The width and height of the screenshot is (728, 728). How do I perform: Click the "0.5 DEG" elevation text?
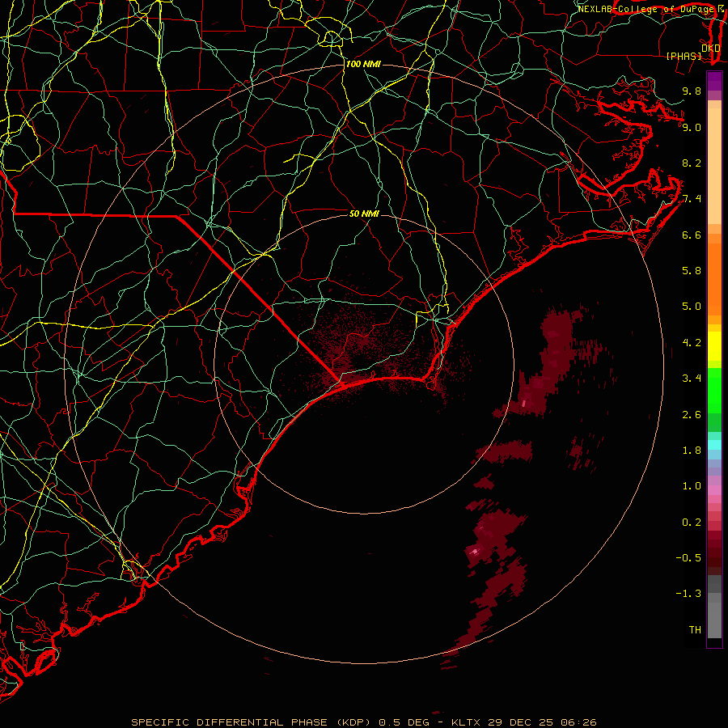[x=404, y=722]
